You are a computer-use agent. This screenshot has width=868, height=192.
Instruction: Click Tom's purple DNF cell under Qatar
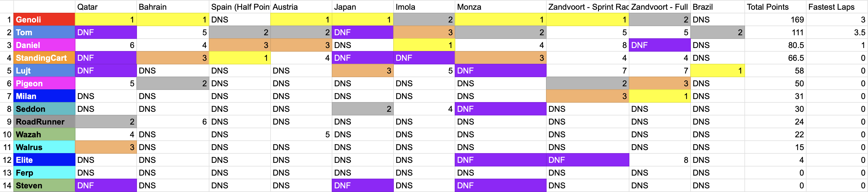pos(106,32)
